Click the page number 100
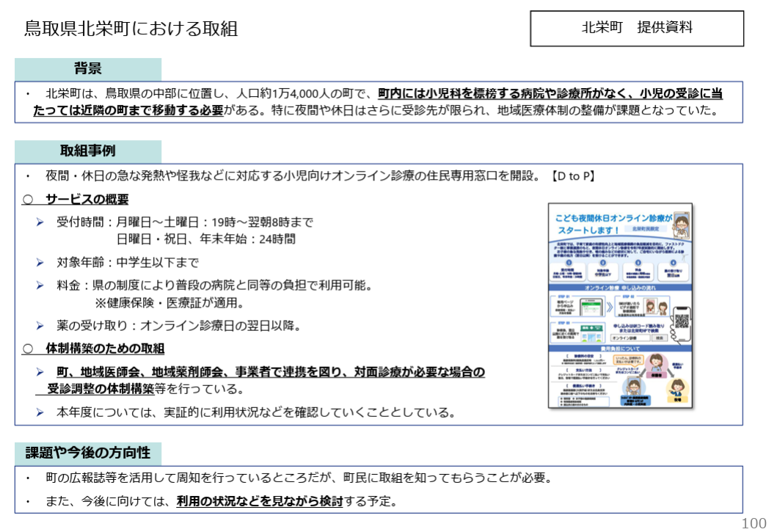This screenshot has height=532, width=769. point(754,523)
